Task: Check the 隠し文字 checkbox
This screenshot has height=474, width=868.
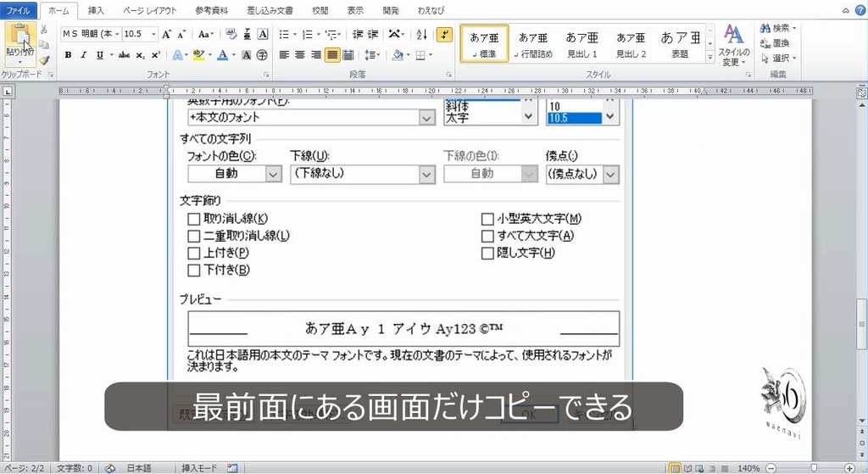Action: coord(487,254)
